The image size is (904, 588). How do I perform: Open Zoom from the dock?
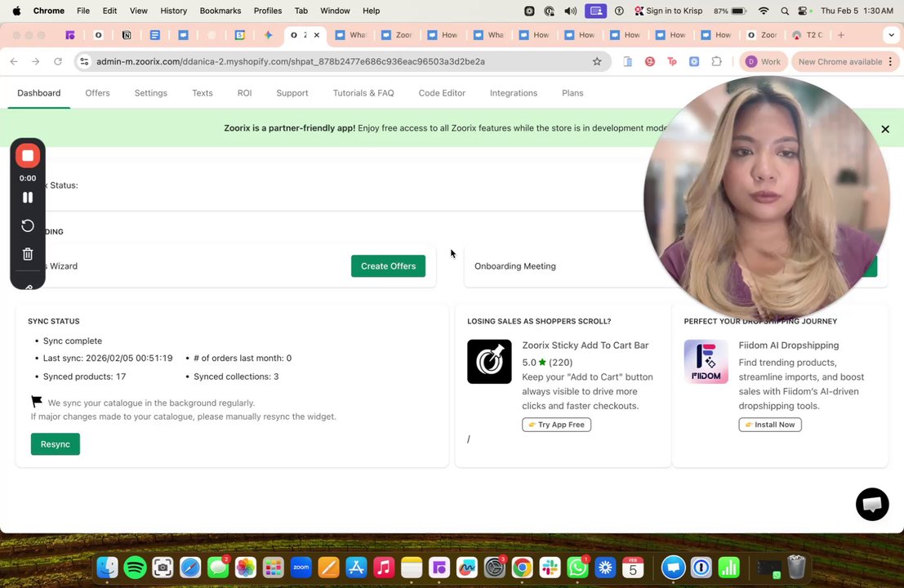[x=301, y=568]
